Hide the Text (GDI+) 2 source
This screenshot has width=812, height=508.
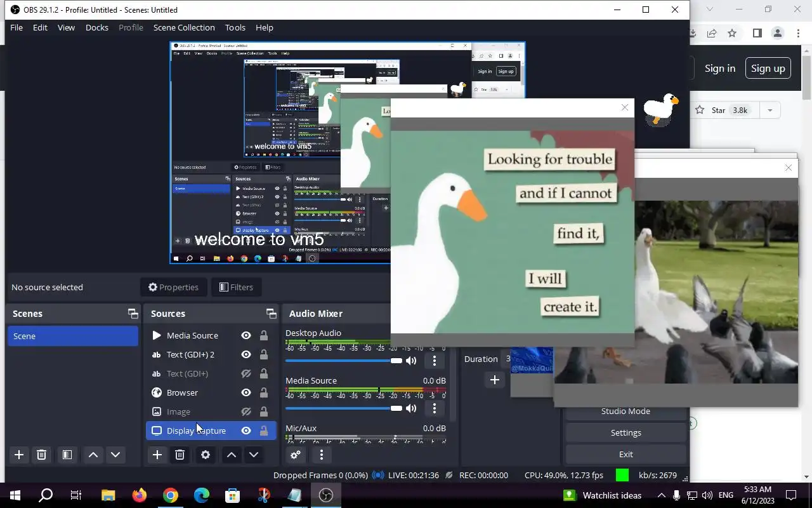click(x=246, y=354)
